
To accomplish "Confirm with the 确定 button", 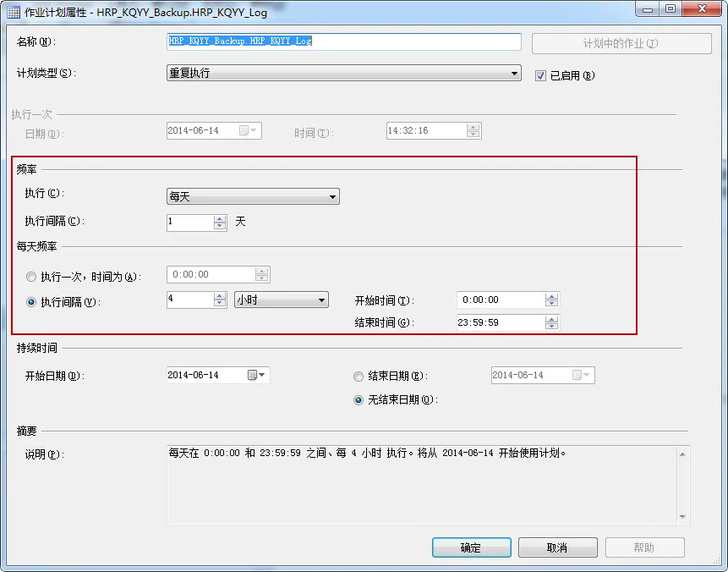I will click(471, 547).
